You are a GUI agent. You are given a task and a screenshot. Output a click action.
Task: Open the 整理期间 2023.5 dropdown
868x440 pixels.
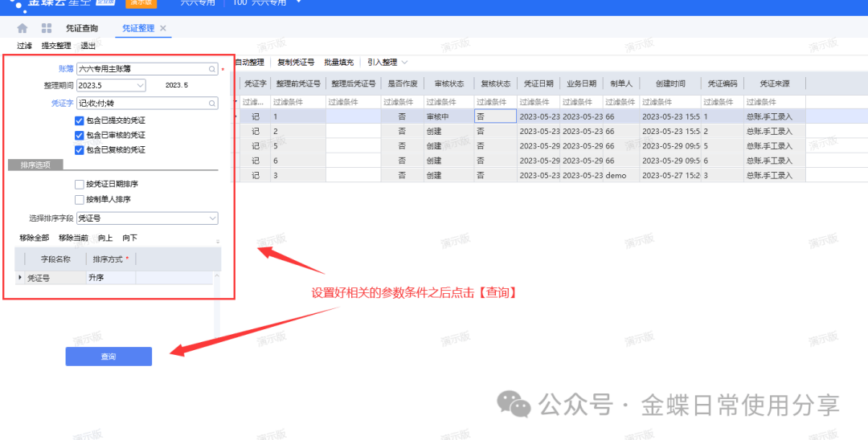[140, 85]
